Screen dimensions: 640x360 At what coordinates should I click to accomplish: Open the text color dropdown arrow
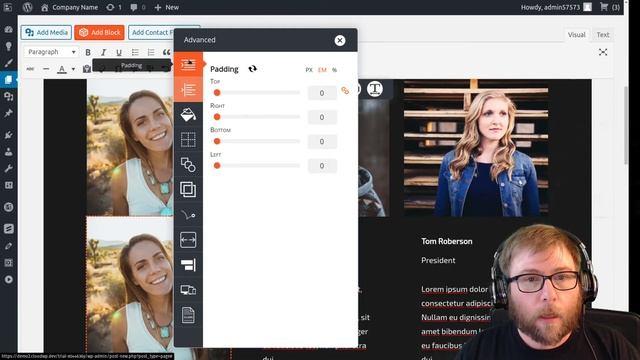point(73,69)
